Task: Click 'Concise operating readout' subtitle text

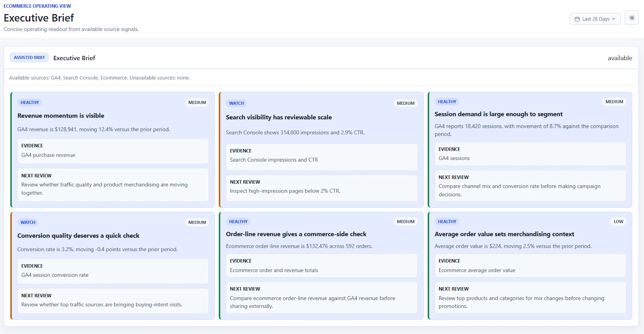Action: (x=71, y=29)
